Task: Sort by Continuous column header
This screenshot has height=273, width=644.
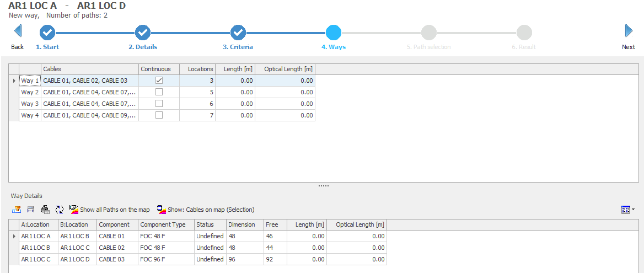Action: tap(159, 69)
